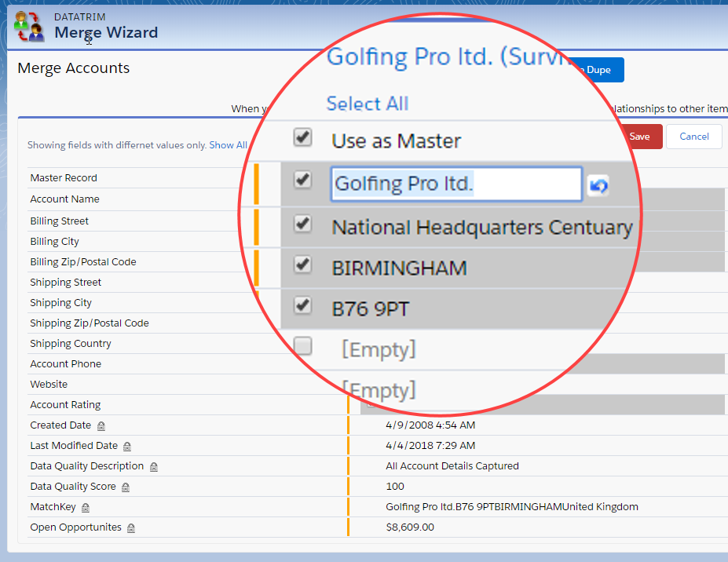Click the lock icon next to MatchKey
Image resolution: width=728 pixels, height=562 pixels.
click(x=86, y=507)
